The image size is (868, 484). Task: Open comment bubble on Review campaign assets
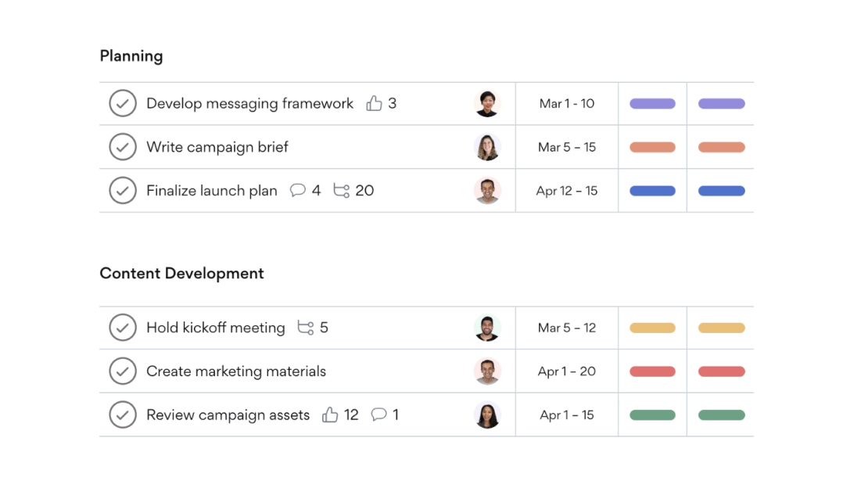point(378,414)
